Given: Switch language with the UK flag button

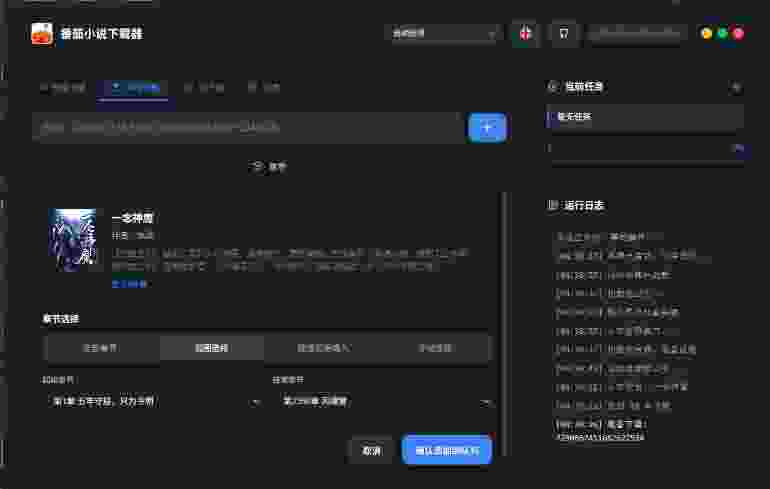Looking at the screenshot, I should pos(525,33).
